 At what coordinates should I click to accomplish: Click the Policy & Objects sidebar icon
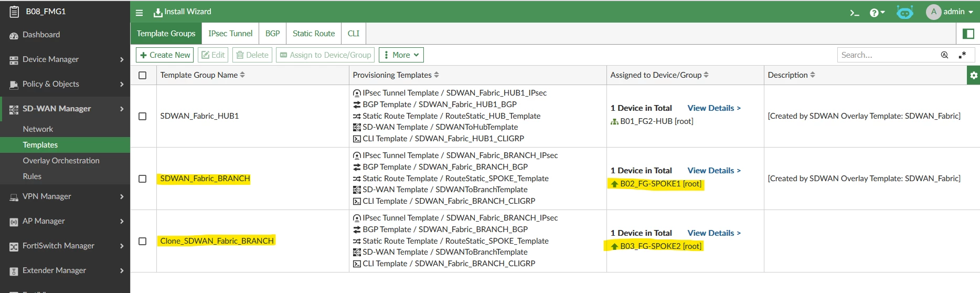point(14,85)
